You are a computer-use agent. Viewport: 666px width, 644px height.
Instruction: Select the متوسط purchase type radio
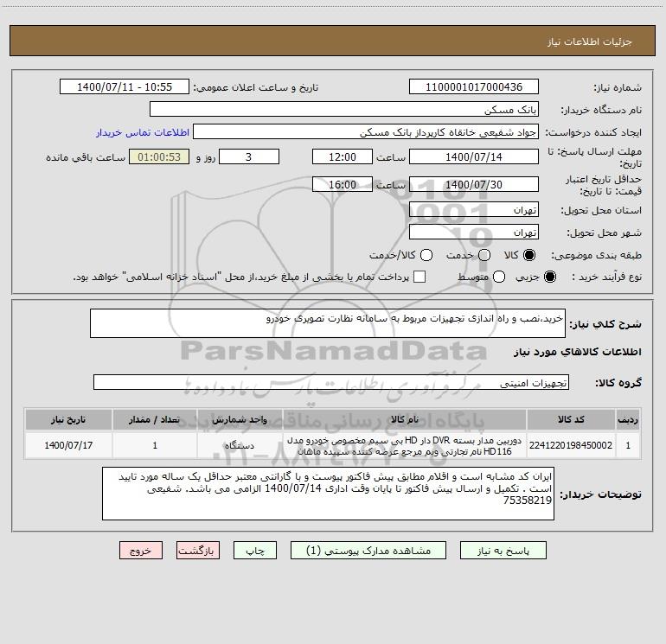499,277
